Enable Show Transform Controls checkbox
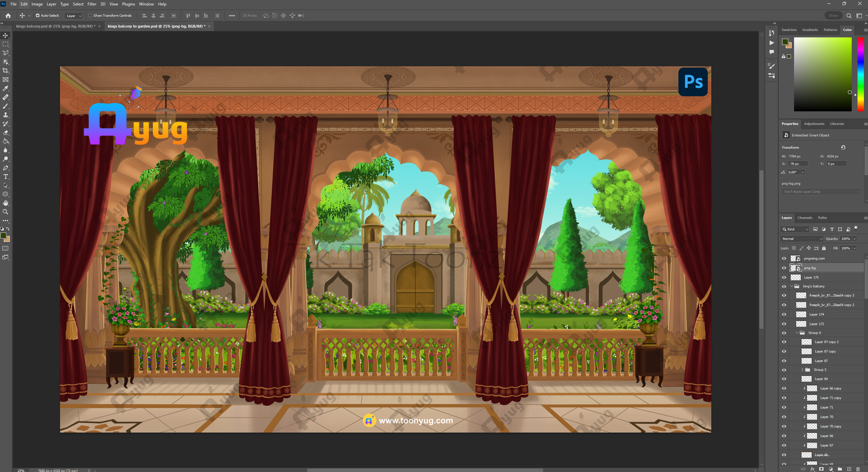 (90, 16)
